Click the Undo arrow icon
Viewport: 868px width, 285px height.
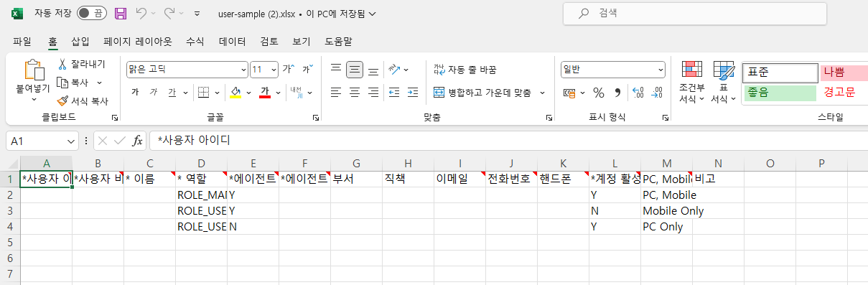click(141, 14)
